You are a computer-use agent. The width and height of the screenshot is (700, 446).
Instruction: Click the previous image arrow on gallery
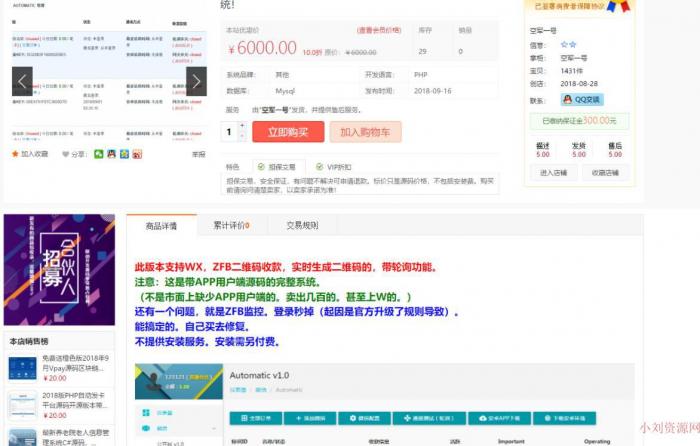click(22, 81)
